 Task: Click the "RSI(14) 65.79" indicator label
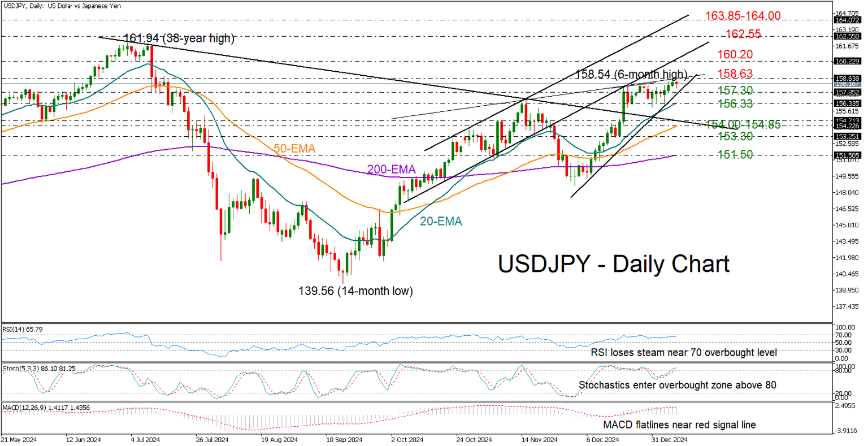pyautogui.click(x=23, y=328)
